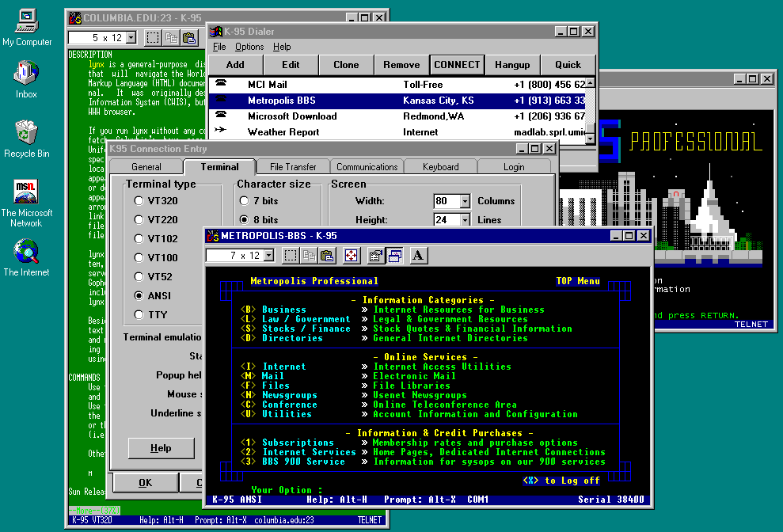Select 7 bits character size
Viewport: 783px width, 532px height.
tap(245, 201)
